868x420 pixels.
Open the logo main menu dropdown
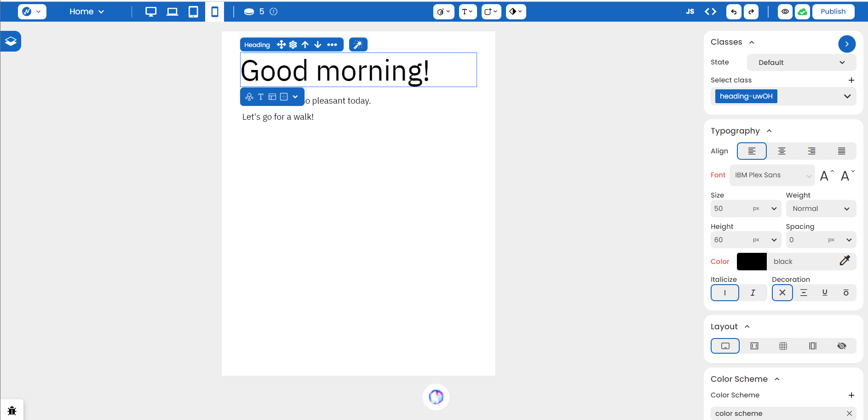32,12
